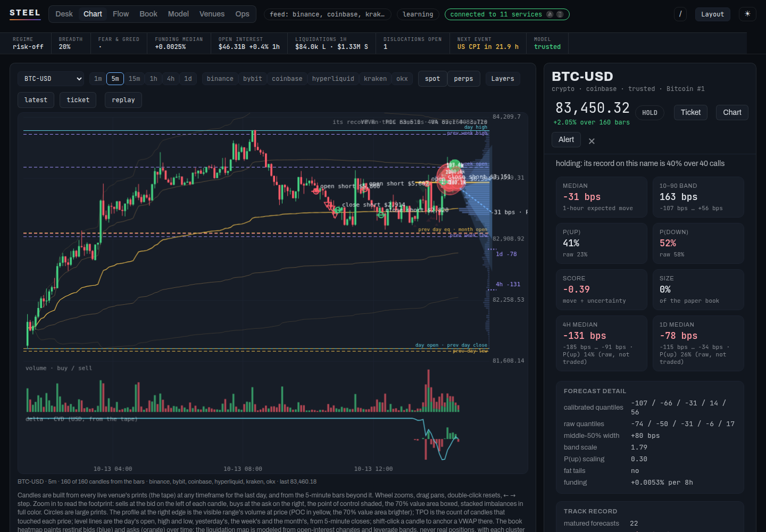The width and height of the screenshot is (766, 532).
Task: Switch to the Venues tab
Action: tap(212, 14)
